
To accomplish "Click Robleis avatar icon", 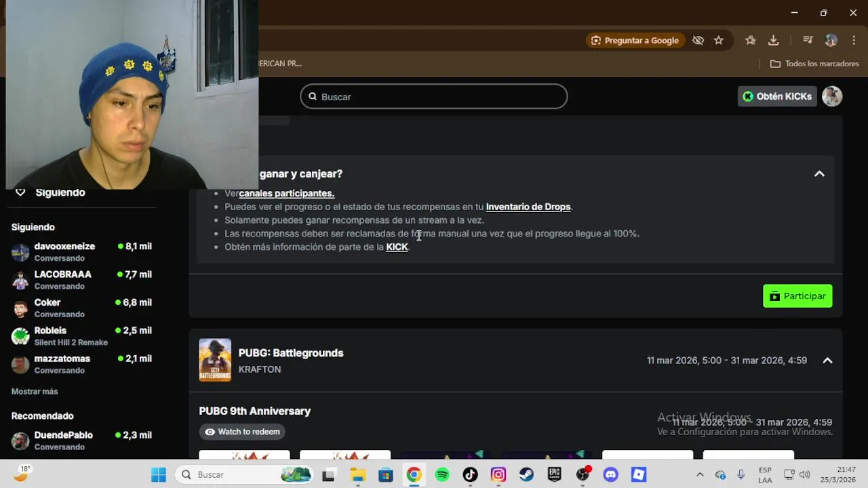I will click(21, 336).
